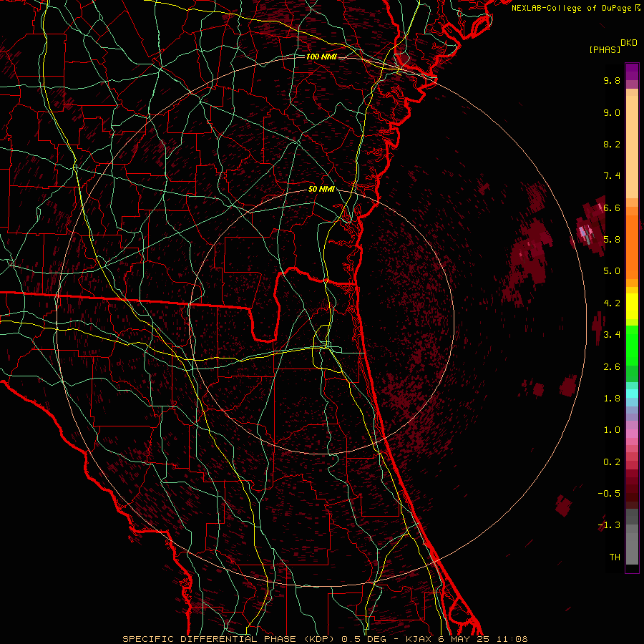The width and height of the screenshot is (644, 644).
Task: Click the DKD legend heading
Action: [629, 43]
